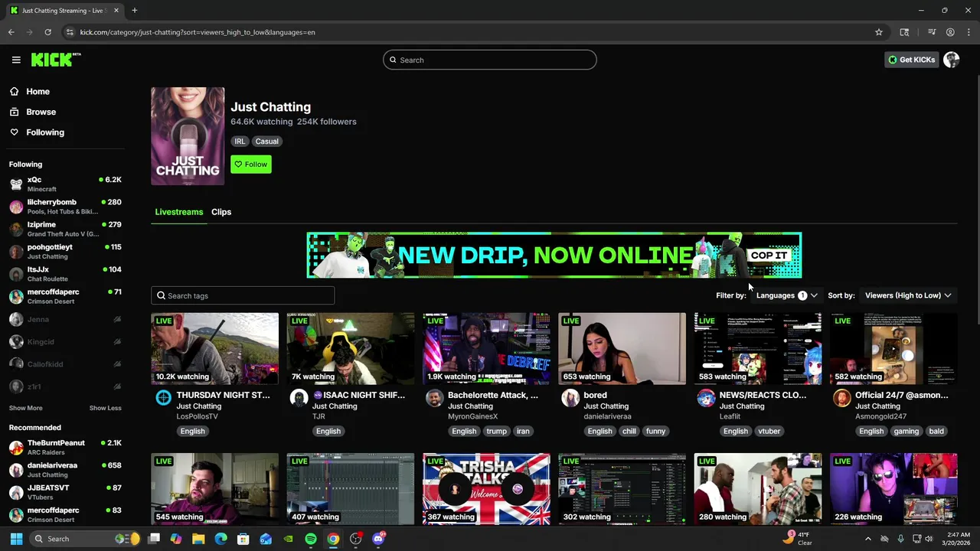This screenshot has height=551, width=980.
Task: Reload the page in browser
Action: coord(47,32)
